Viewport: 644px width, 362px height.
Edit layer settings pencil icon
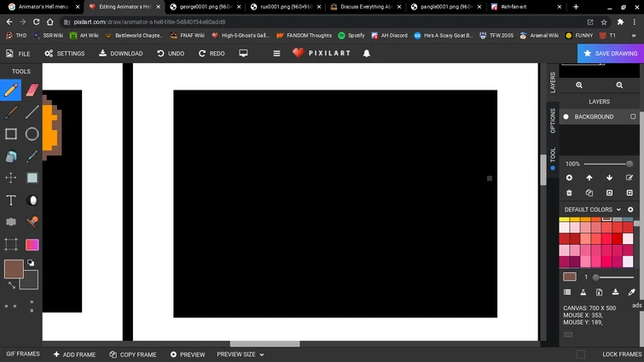pyautogui.click(x=629, y=178)
